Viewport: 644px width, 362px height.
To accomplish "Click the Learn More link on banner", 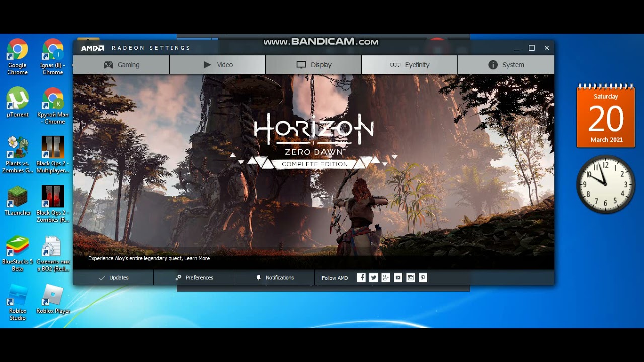I will tap(197, 258).
